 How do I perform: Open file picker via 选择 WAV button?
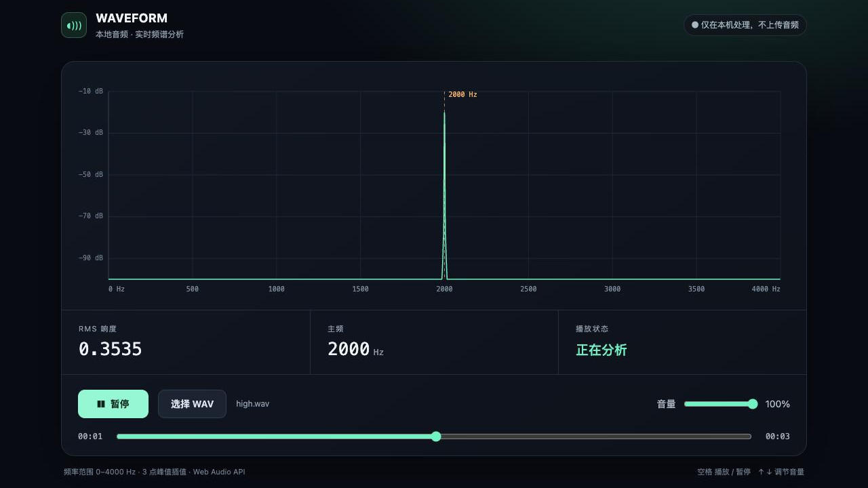coord(192,404)
